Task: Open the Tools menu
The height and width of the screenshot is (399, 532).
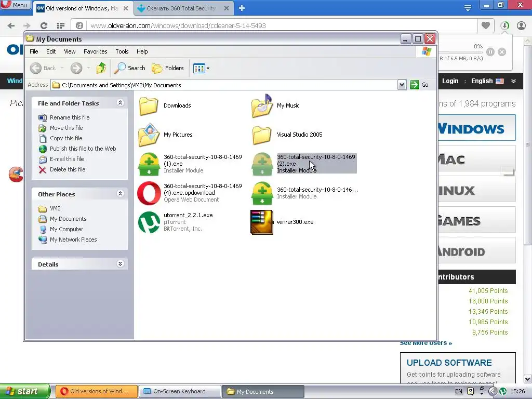Action: [x=122, y=51]
